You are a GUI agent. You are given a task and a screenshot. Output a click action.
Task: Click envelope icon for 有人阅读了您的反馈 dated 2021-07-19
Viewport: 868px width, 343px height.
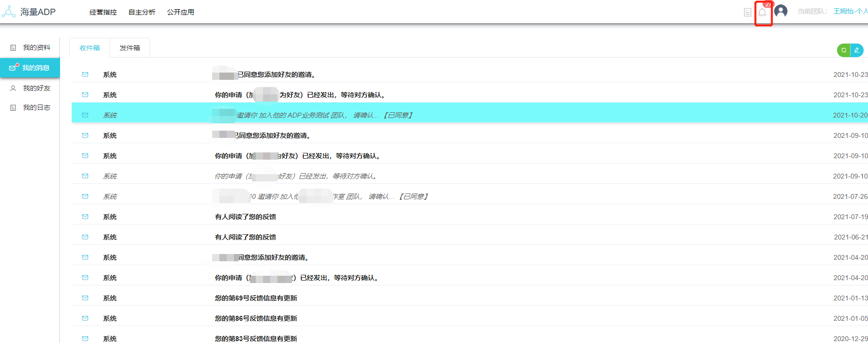pyautogui.click(x=85, y=217)
